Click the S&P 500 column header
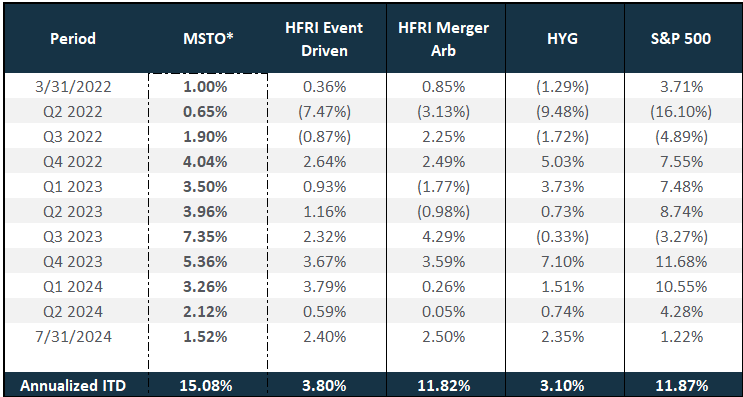This screenshot has height=397, width=743. pyautogui.click(x=681, y=38)
